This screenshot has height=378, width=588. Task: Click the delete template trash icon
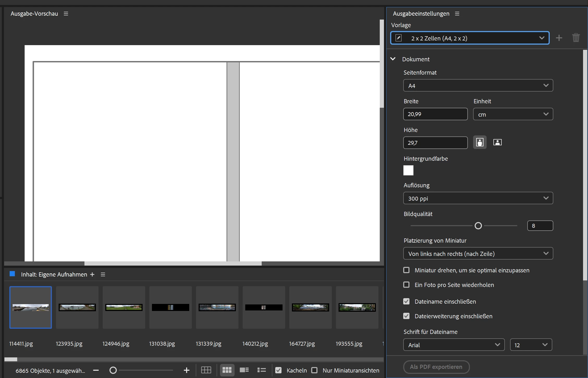click(576, 38)
